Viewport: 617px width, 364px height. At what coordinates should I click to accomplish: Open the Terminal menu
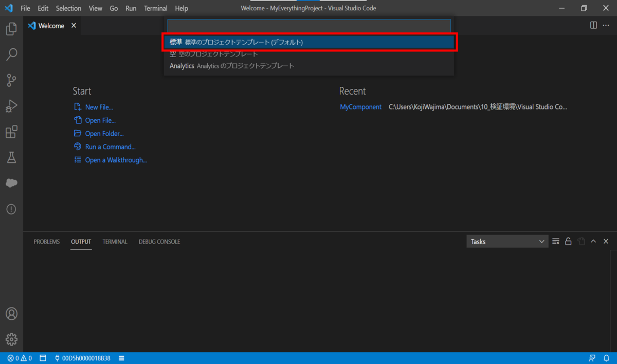click(156, 8)
